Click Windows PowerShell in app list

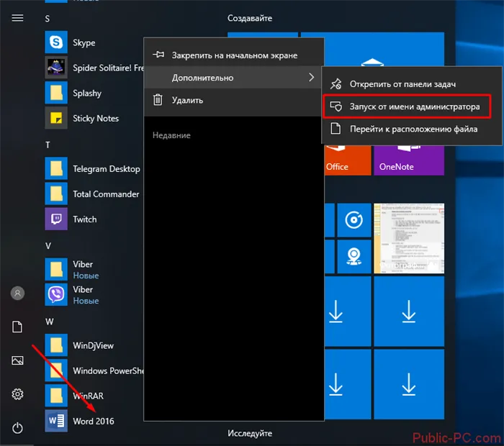pos(108,371)
